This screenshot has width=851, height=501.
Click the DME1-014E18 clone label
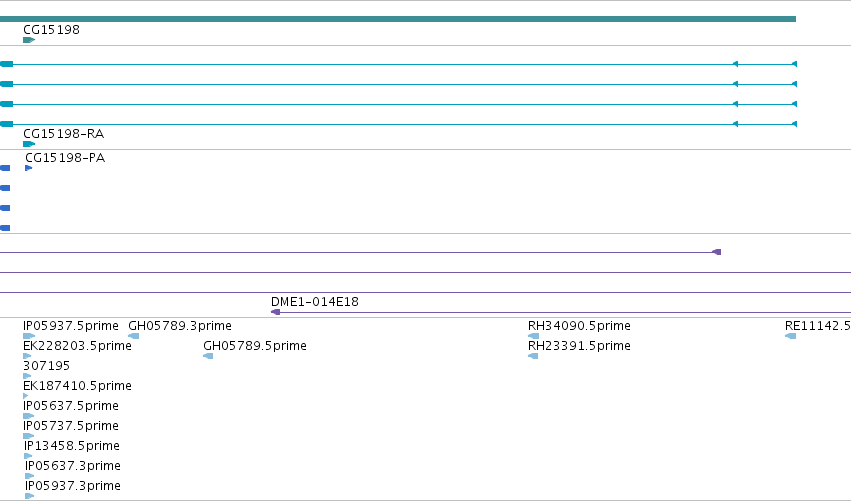315,302
